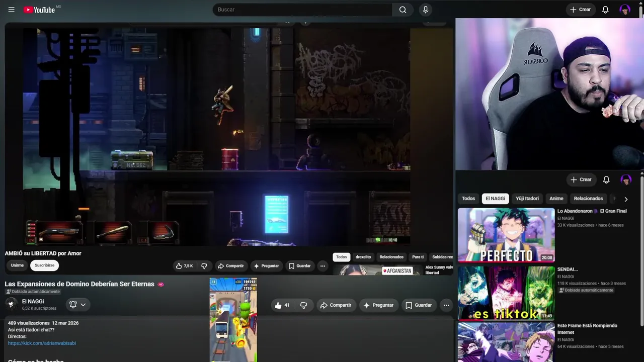Screen dimensions: 644x362
Task: Select the Subidas rec chip
Action: (442, 257)
